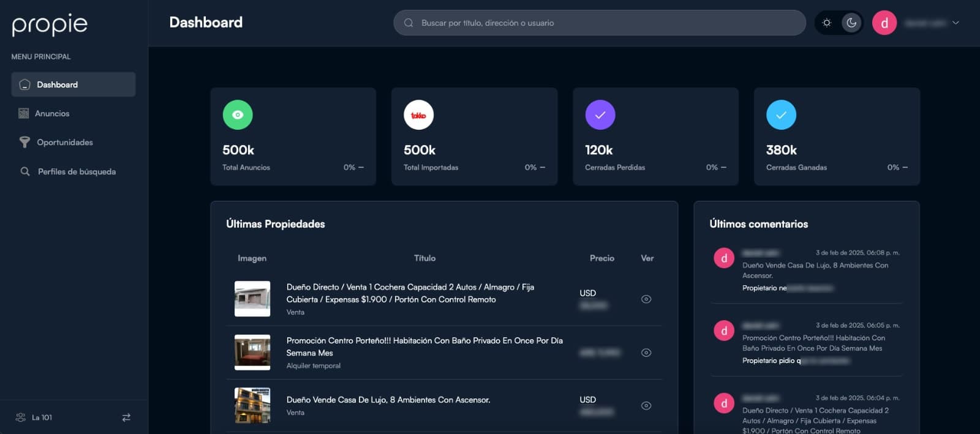Click the La 101 team icon
Screen dimensions: 980x434
coord(20,417)
